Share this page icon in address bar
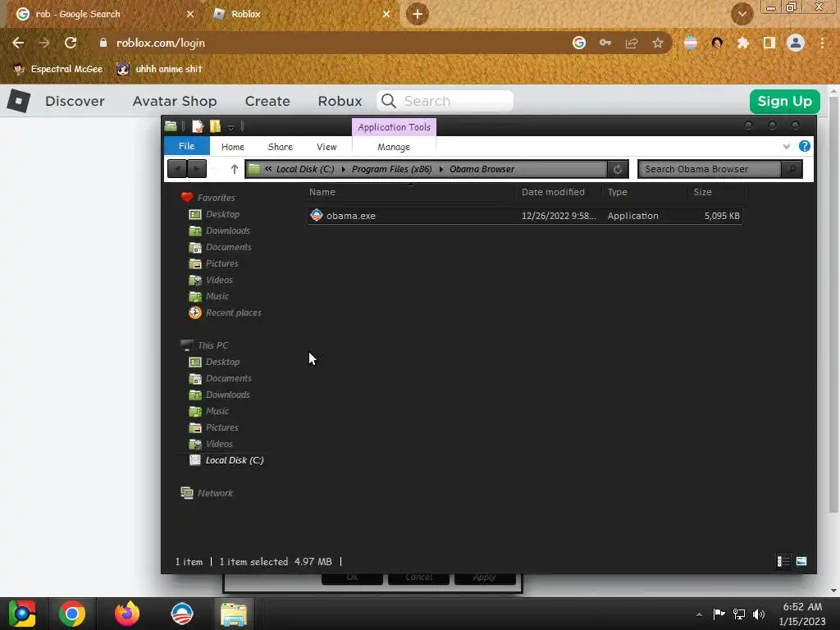The image size is (840, 630). [x=632, y=43]
